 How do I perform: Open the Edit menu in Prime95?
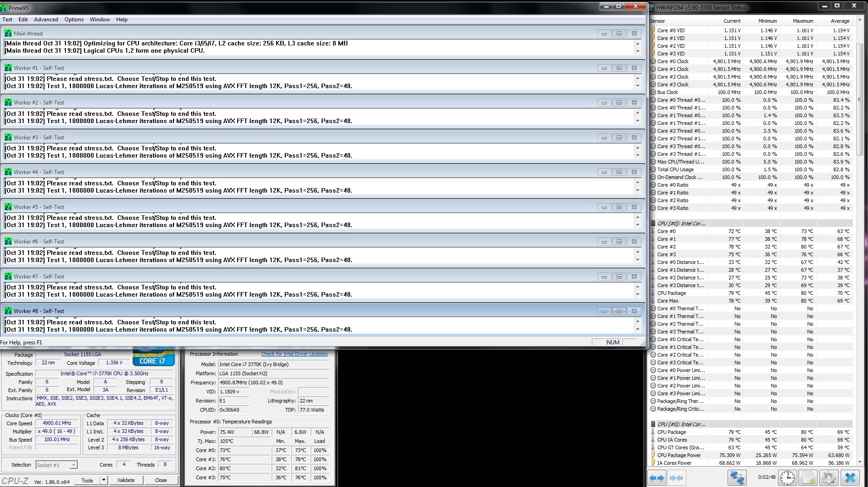coord(23,20)
